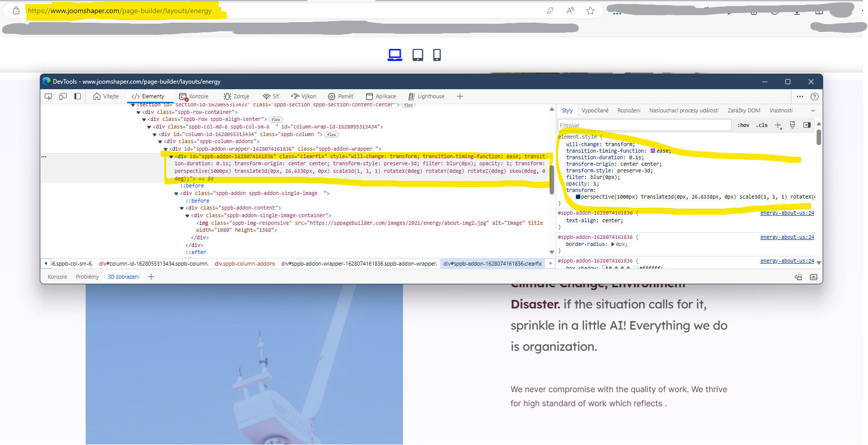
Task: Collapse the sppb-row-container div node
Action: pyautogui.click(x=139, y=112)
